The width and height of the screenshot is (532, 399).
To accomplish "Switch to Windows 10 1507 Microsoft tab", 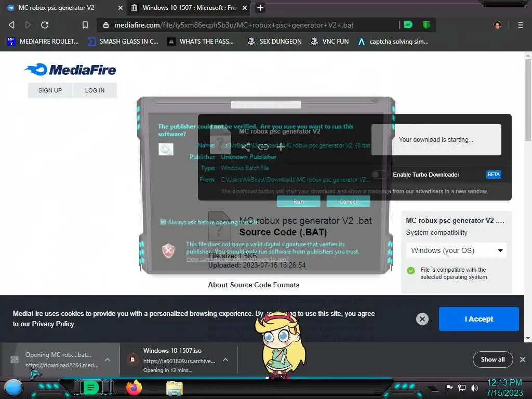I will tap(190, 8).
